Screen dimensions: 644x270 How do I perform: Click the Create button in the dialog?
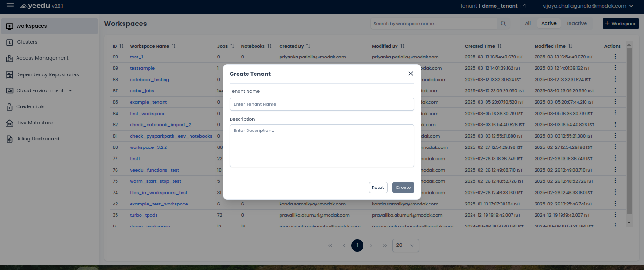point(403,188)
